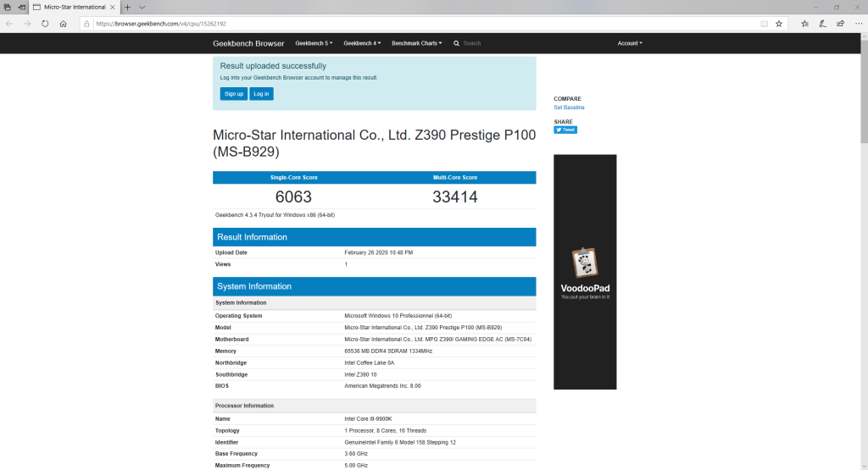Viewport: 868px width, 470px height.
Task: Open a new tab with plus icon
Action: [127, 7]
